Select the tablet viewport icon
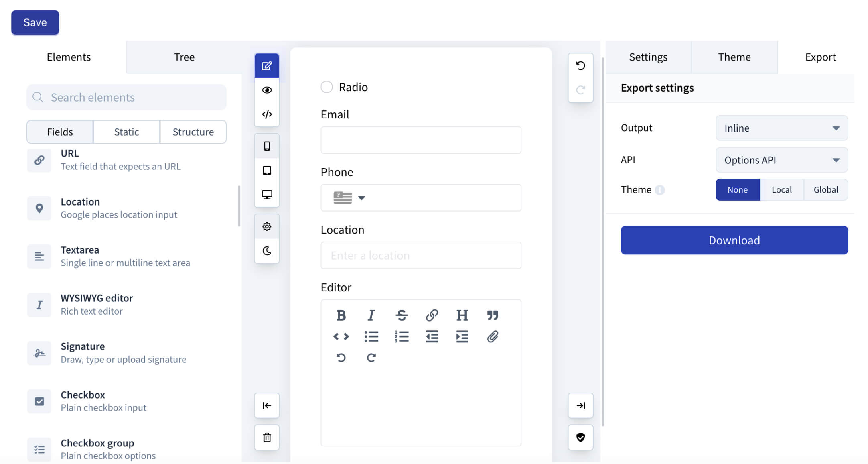Screen dimensions: 868x464 (267, 170)
